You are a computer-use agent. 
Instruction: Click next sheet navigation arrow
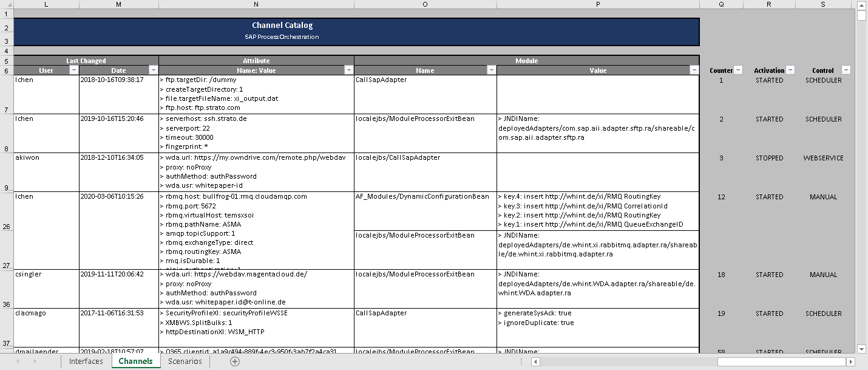(35, 361)
